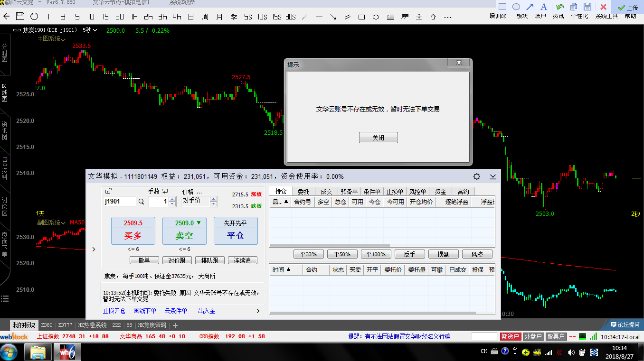Viewport: 644px width, 361px height.
Task: Click the save disk icon in the chart toolbar
Action: [20, 17]
